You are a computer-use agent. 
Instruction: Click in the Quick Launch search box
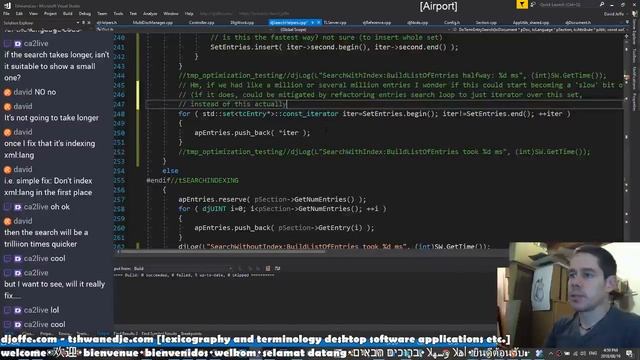tap(567, 4)
